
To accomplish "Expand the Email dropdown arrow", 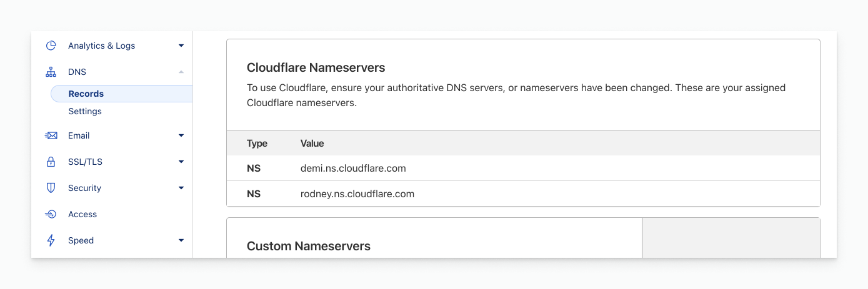I will click(x=181, y=135).
